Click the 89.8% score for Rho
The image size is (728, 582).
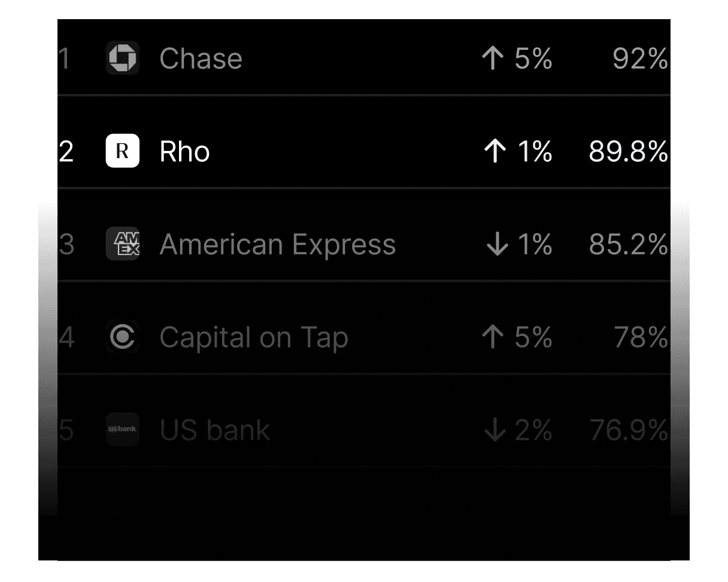(x=627, y=151)
